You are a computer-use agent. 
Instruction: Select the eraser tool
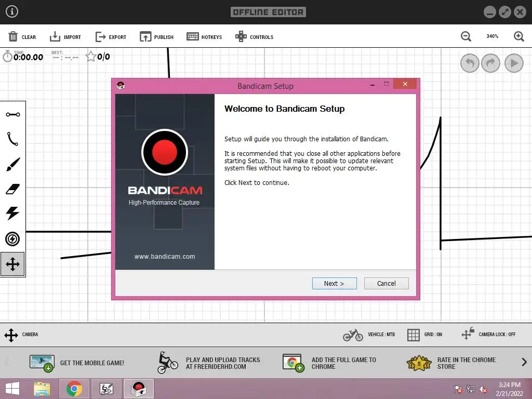pos(13,189)
